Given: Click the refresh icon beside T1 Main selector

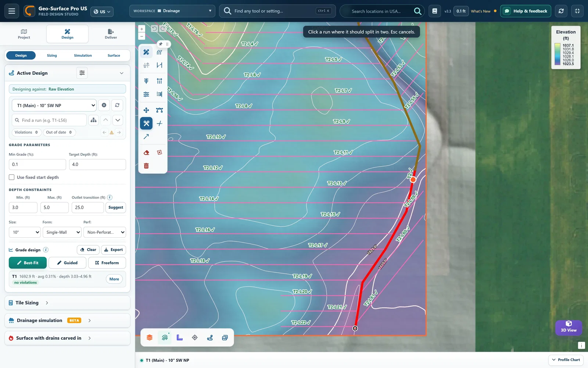Looking at the screenshot, I should click(117, 105).
